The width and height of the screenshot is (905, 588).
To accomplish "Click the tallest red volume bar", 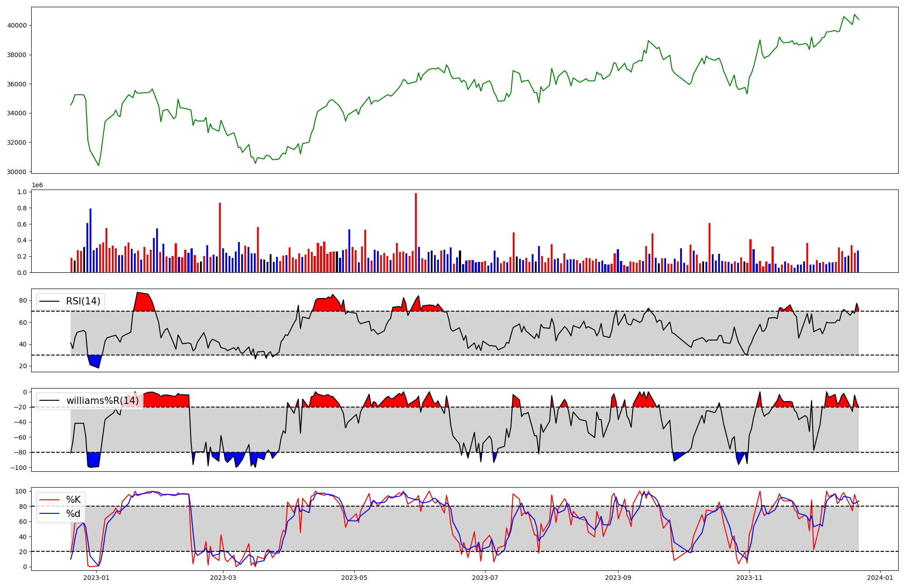I will click(416, 233).
